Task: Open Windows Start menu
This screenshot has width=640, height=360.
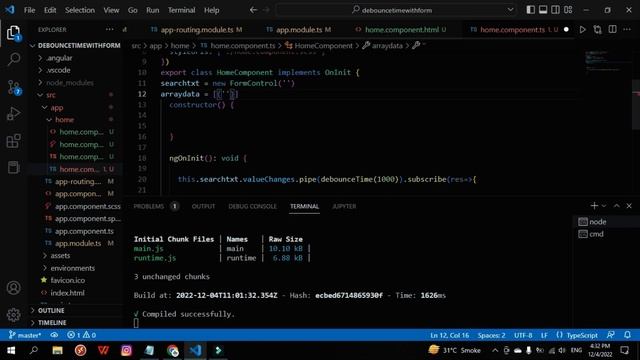Action: coord(11,350)
